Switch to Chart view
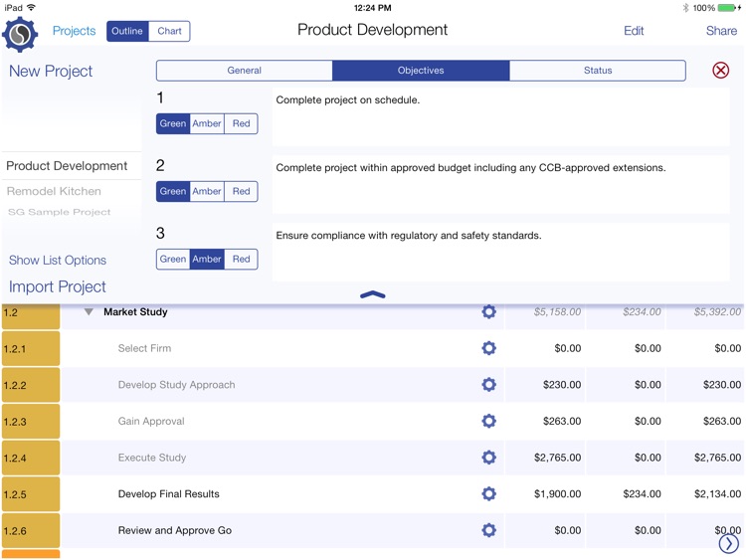 (x=169, y=31)
